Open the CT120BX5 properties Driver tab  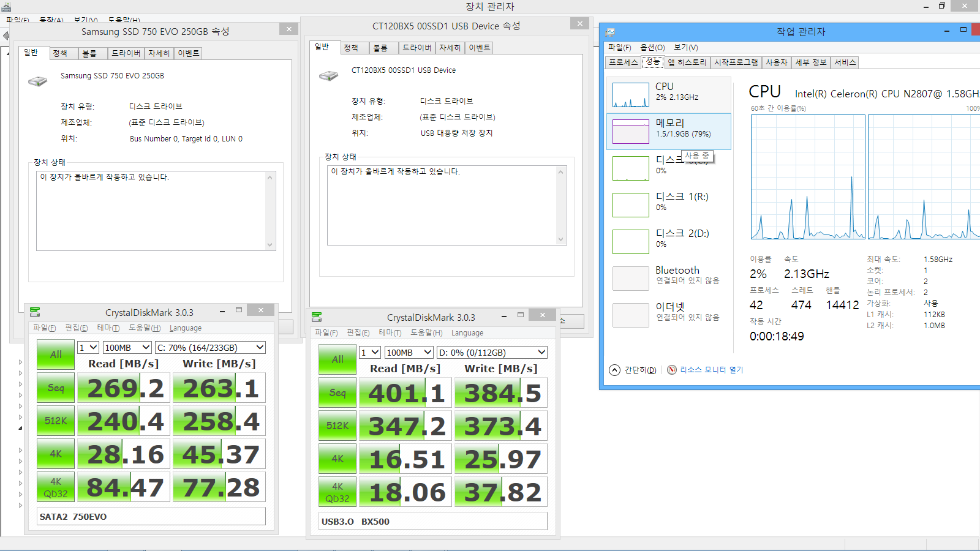tap(417, 48)
